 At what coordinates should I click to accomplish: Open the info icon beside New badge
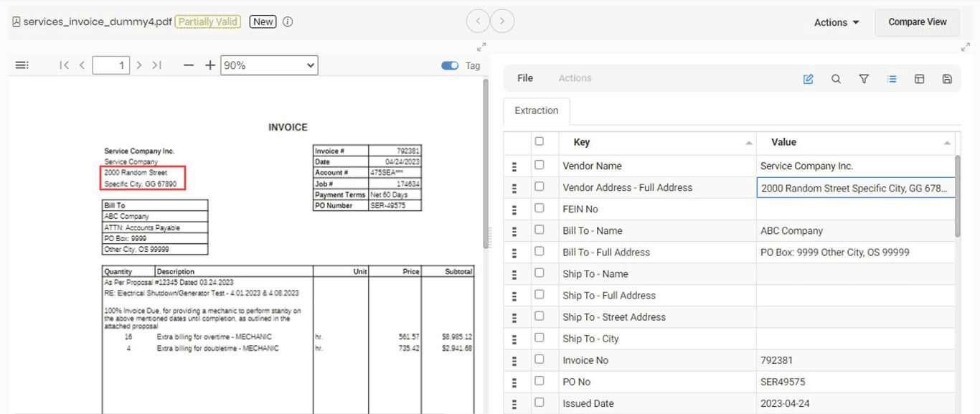(x=288, y=22)
